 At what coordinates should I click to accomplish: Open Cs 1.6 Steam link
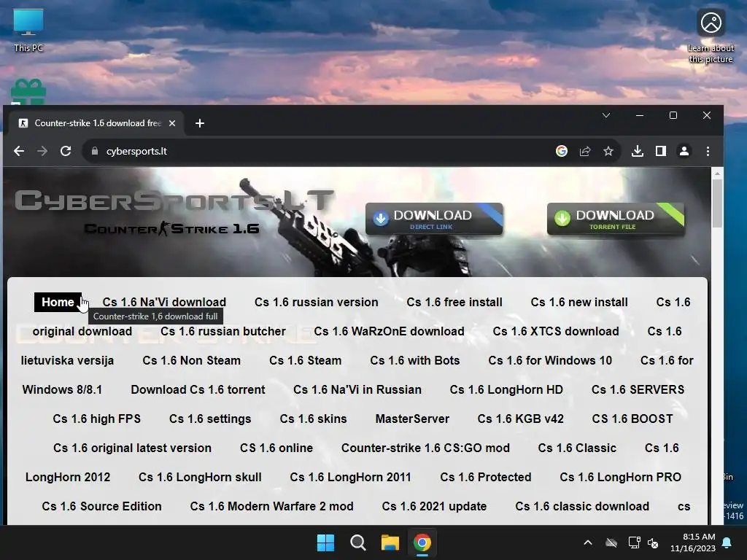point(306,360)
